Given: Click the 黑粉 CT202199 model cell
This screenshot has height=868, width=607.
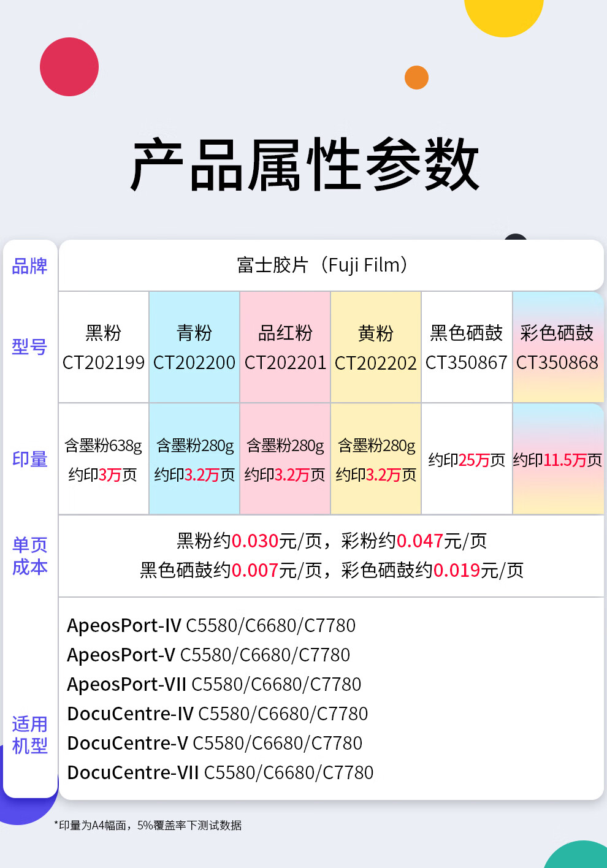Looking at the screenshot, I should pos(104,348).
